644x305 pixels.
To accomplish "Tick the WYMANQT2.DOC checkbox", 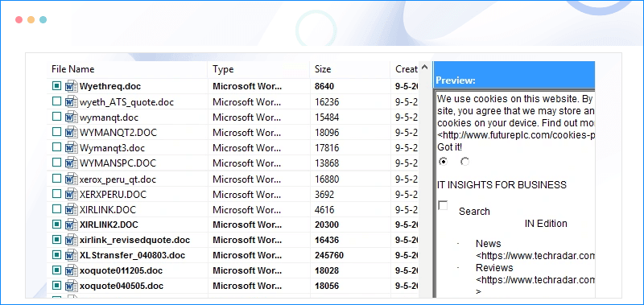I will coord(56,132).
